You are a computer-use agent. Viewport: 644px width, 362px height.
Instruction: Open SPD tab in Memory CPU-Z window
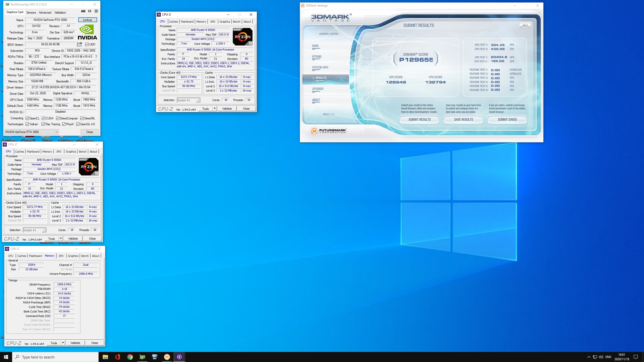61,256
